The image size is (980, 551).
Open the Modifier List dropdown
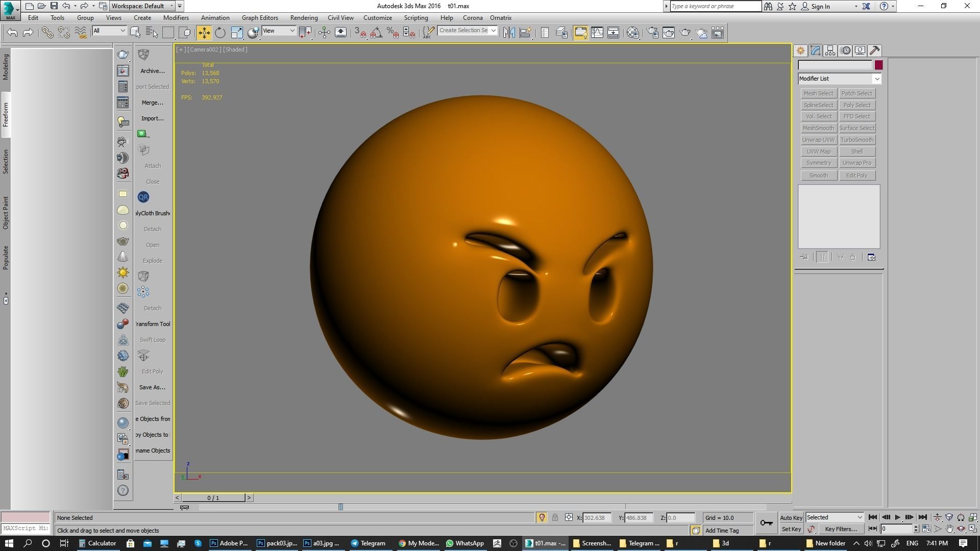click(x=839, y=79)
